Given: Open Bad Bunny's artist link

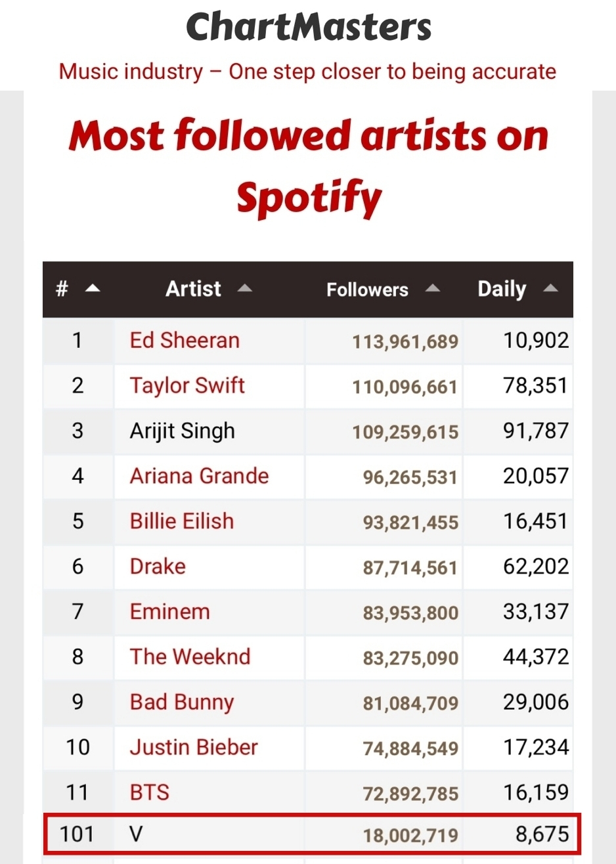Looking at the screenshot, I should (x=182, y=702).
